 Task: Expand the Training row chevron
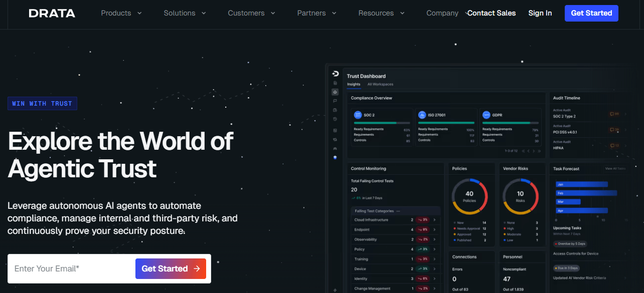[x=434, y=259]
